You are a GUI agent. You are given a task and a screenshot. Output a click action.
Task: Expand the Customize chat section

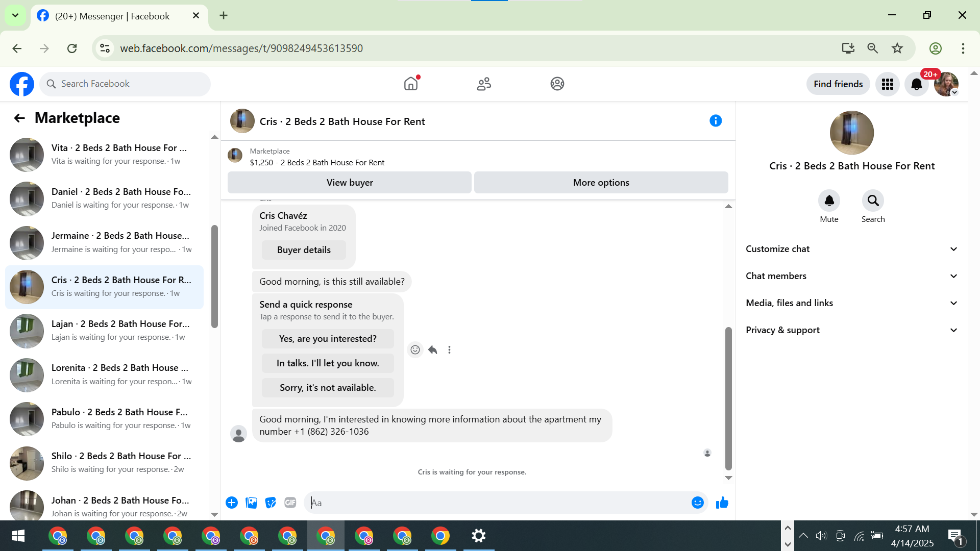tap(851, 249)
